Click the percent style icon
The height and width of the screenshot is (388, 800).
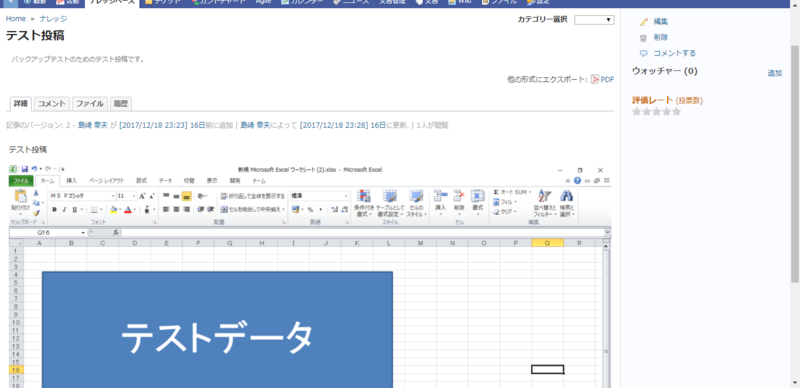[310, 209]
